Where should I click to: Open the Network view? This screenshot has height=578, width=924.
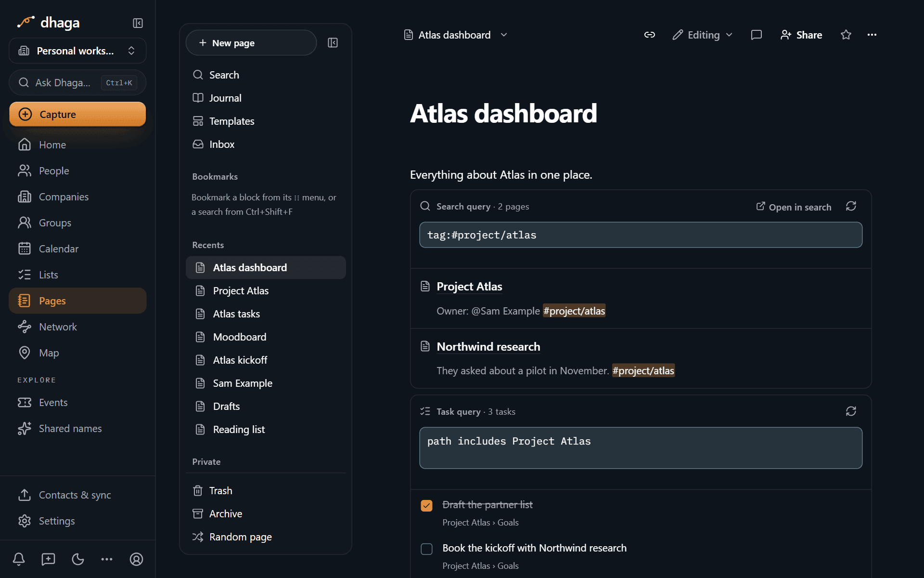pos(77,327)
